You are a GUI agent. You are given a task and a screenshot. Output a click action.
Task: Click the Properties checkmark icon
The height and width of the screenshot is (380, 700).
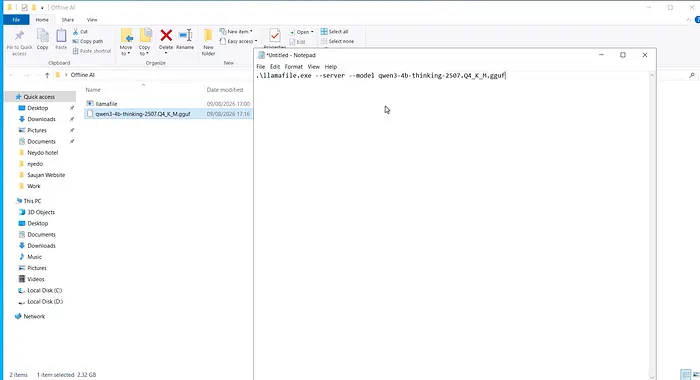(x=275, y=36)
